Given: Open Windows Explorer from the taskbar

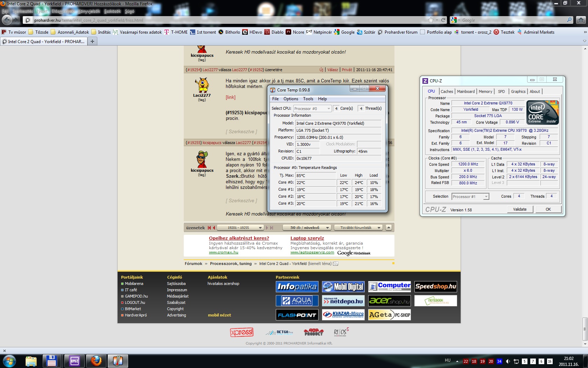Looking at the screenshot, I should click(x=31, y=361).
